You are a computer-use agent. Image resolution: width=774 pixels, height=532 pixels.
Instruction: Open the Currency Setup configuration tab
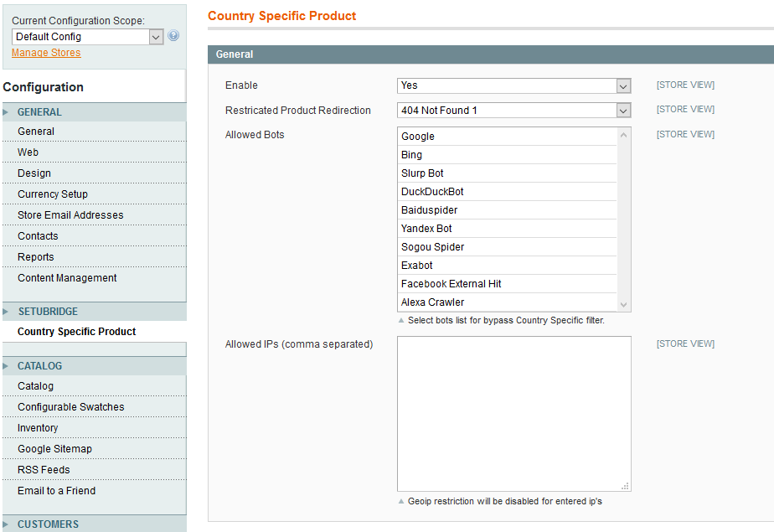53,194
